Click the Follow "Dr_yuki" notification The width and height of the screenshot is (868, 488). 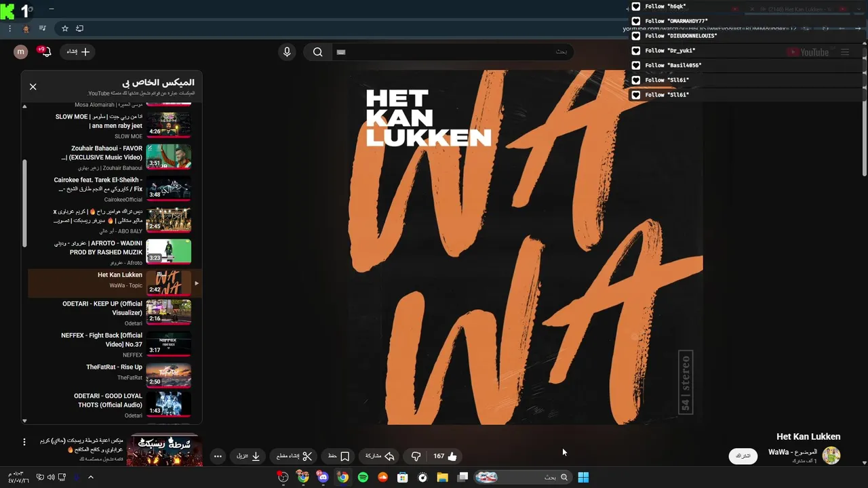(x=747, y=51)
